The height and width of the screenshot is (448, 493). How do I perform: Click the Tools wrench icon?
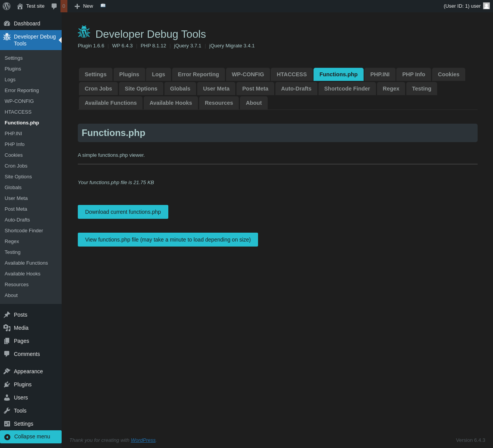pos(7,411)
